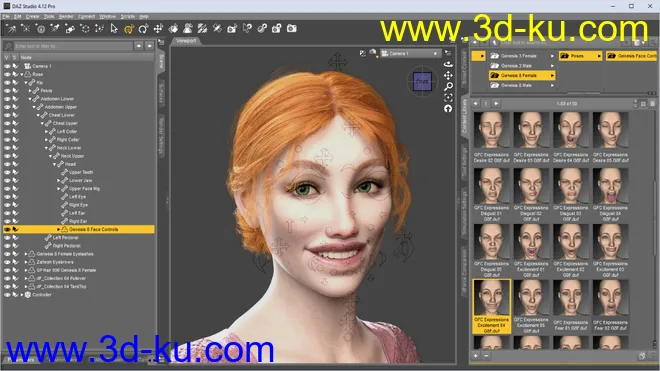Expand Genesis 3 Female folder submenu arrow
This screenshot has height=371, width=660.
[552, 56]
